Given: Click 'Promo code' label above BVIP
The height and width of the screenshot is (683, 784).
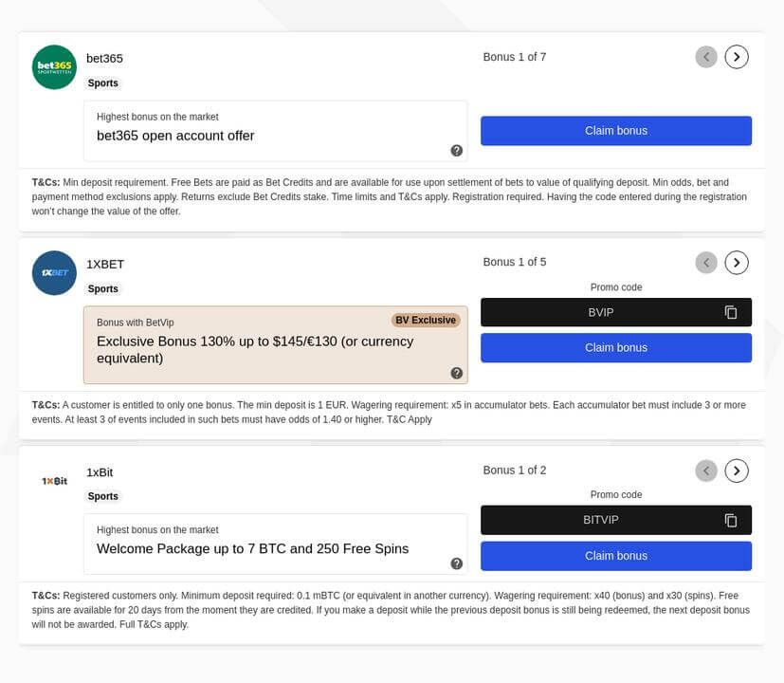Looking at the screenshot, I should pyautogui.click(x=616, y=287).
